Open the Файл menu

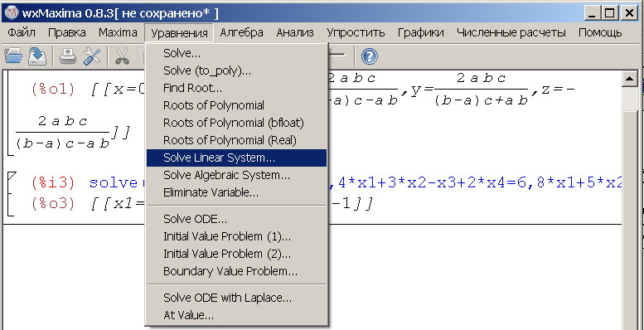pyautogui.click(x=22, y=32)
